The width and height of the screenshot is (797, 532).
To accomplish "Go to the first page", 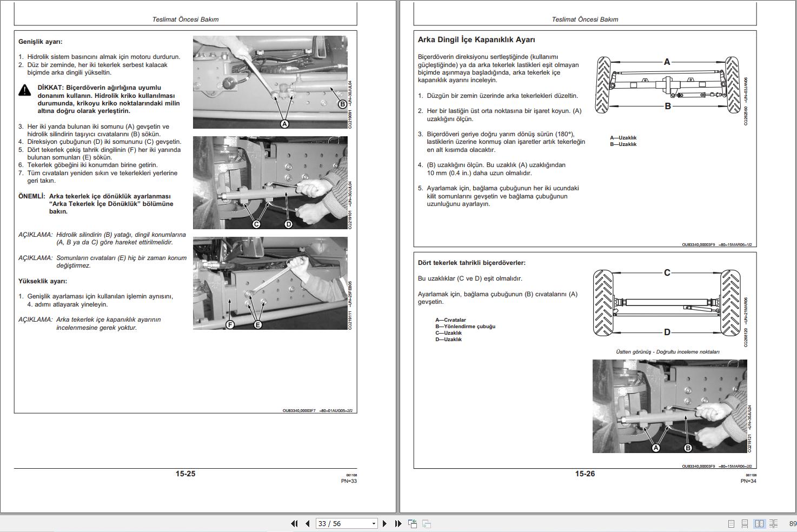I will [294, 523].
